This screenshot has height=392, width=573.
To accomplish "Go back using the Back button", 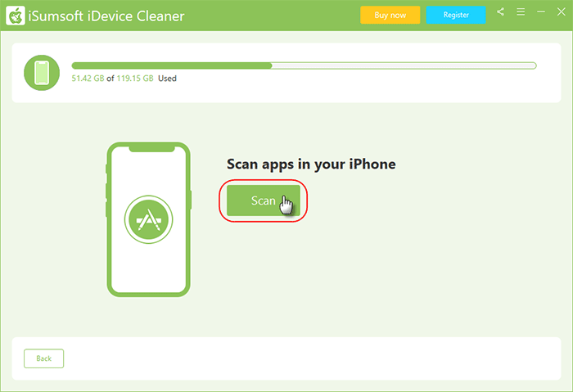I will click(x=44, y=358).
